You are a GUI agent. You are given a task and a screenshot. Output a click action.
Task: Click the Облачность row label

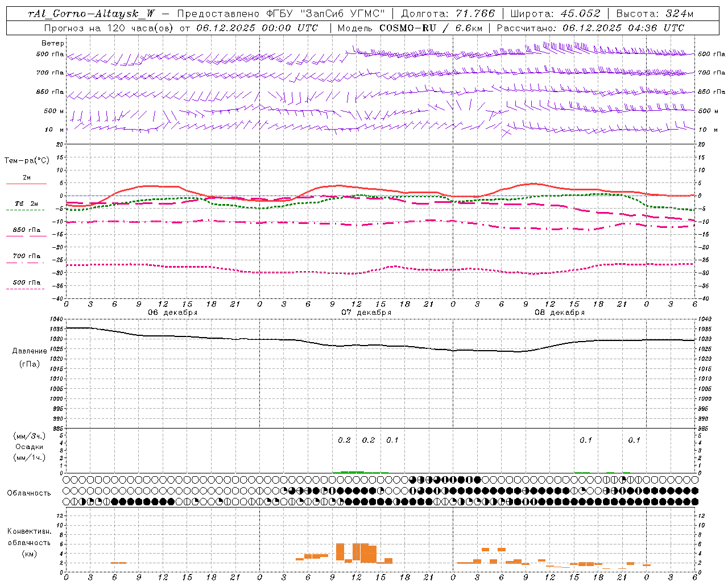[x=29, y=493]
